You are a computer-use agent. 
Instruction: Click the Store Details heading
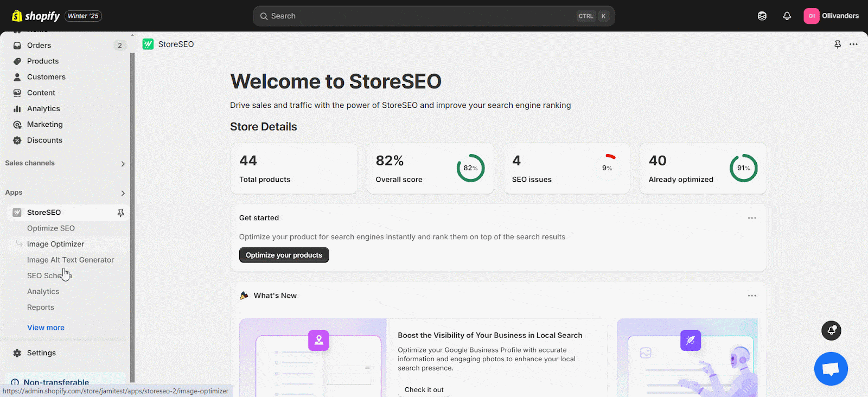[x=264, y=126]
